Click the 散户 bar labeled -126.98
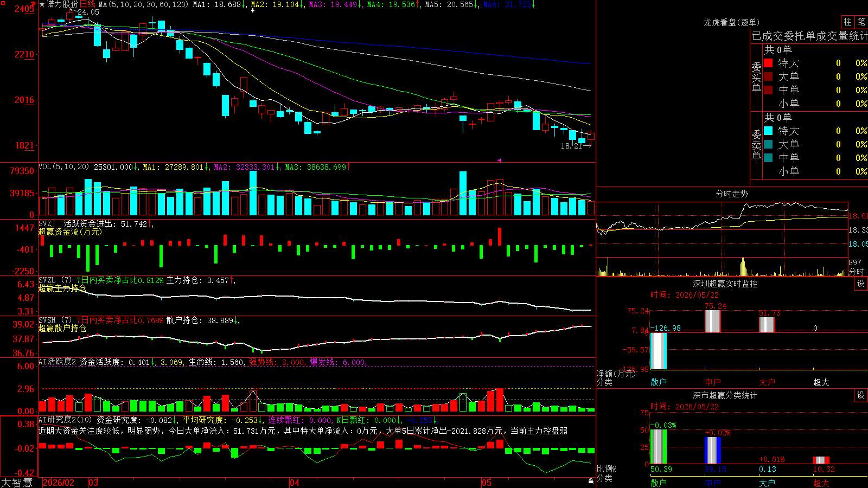The width and height of the screenshot is (868, 488). (659, 351)
